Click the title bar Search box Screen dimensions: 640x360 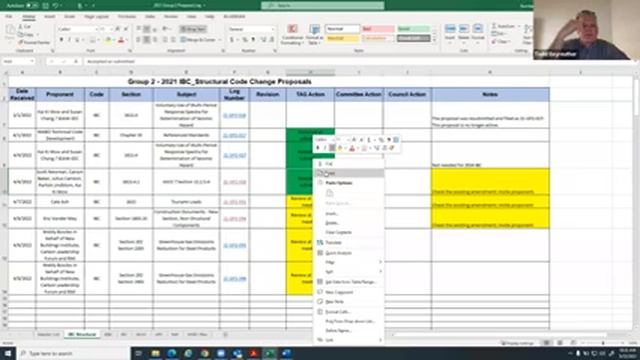coord(322,5)
